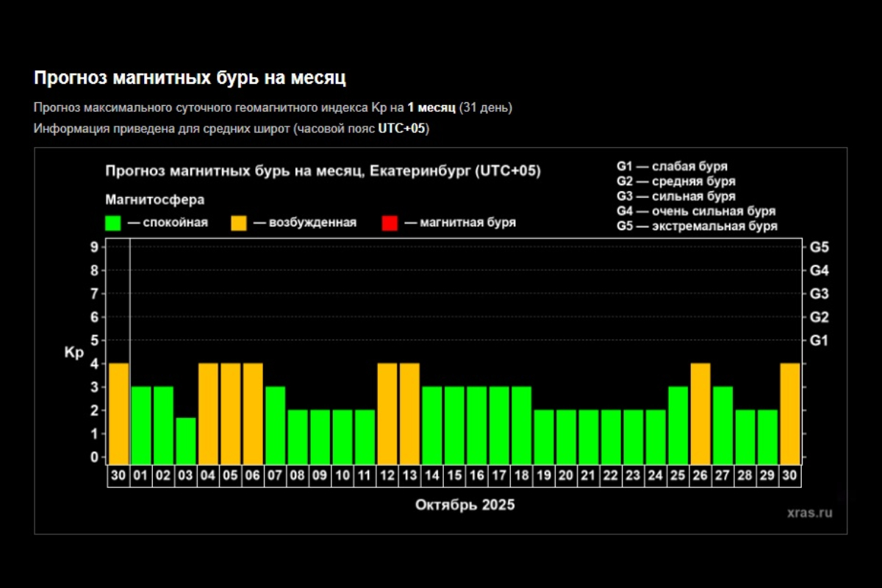Image resolution: width=882 pixels, height=588 pixels.
Task: Click the 'Октябрь 2025' month label
Action: [x=465, y=505]
